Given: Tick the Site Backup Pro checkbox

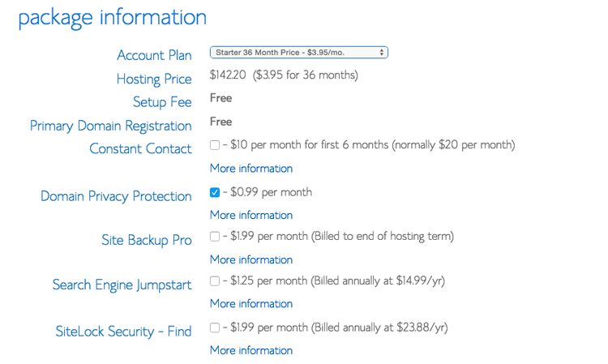Looking at the screenshot, I should tap(215, 237).
